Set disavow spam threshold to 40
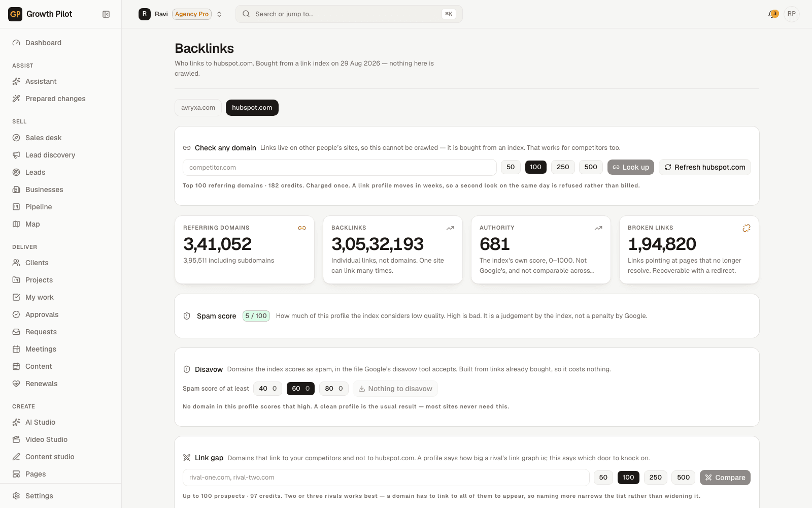Viewport: 812px width, 508px height. click(x=268, y=389)
